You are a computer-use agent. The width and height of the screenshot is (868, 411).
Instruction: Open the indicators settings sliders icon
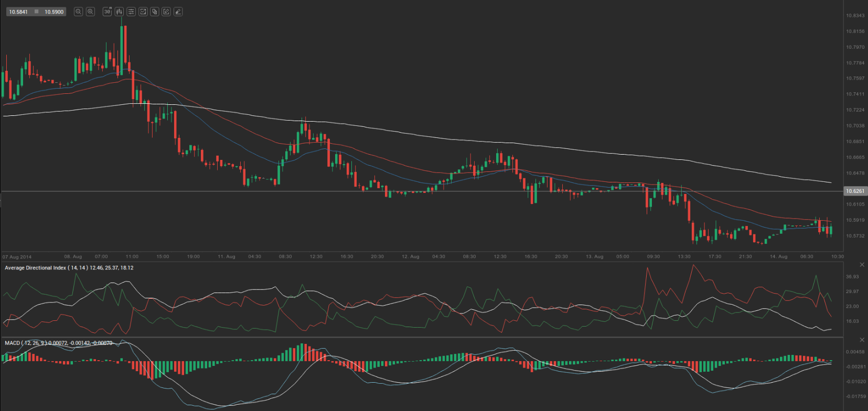(131, 12)
